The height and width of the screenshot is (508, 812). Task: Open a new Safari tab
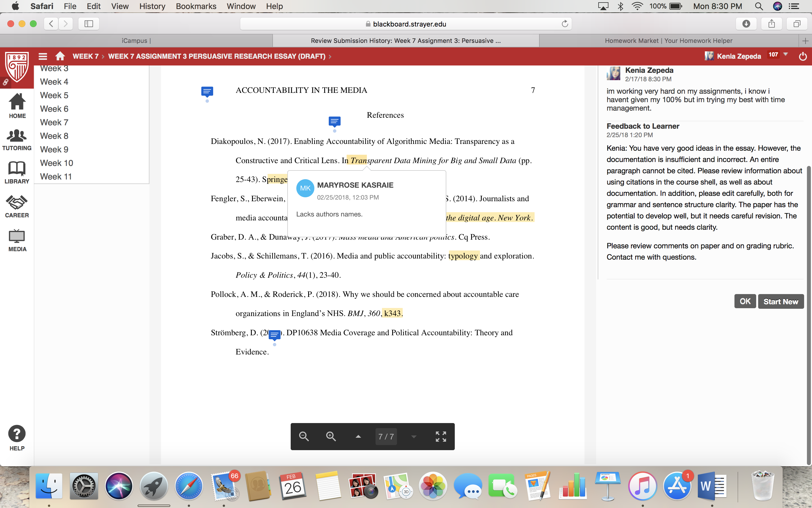[x=805, y=41]
